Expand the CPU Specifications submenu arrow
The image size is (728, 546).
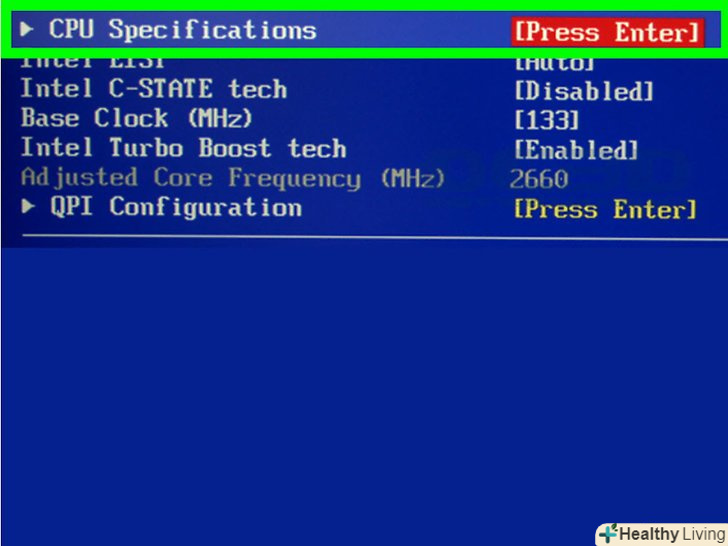26,29
